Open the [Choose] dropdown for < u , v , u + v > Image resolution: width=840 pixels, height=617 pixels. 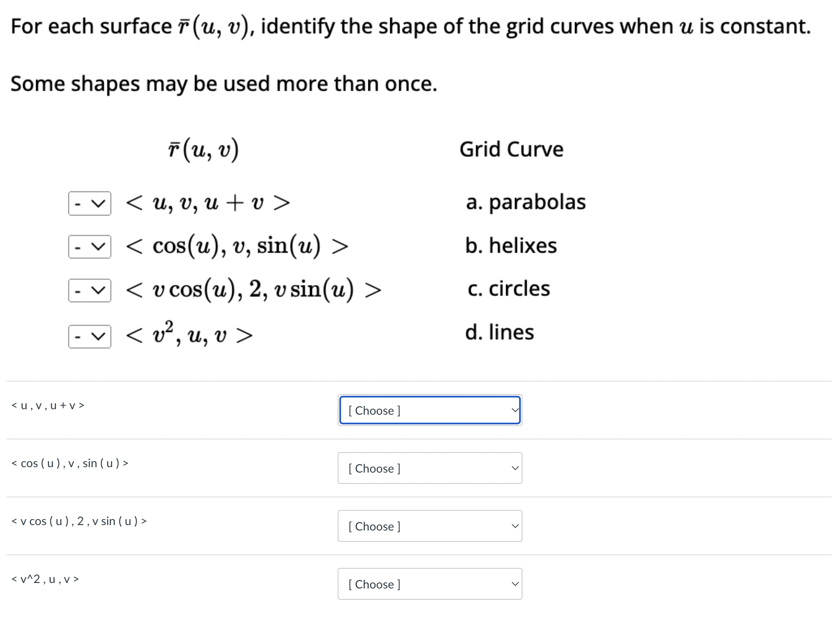coord(429,410)
